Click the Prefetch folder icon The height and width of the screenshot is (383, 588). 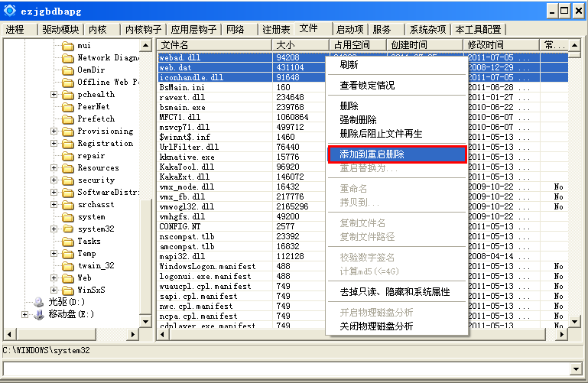[67, 119]
